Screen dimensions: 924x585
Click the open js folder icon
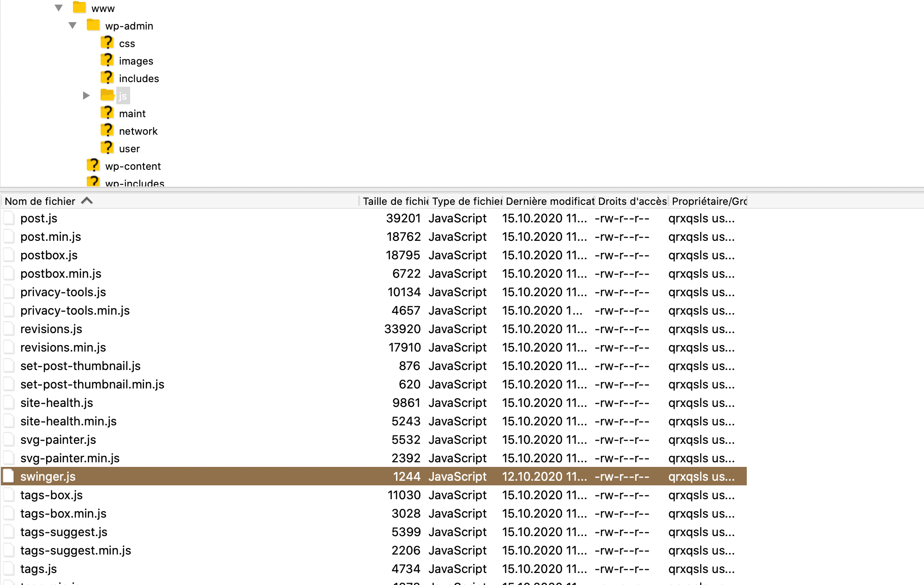[x=107, y=96]
